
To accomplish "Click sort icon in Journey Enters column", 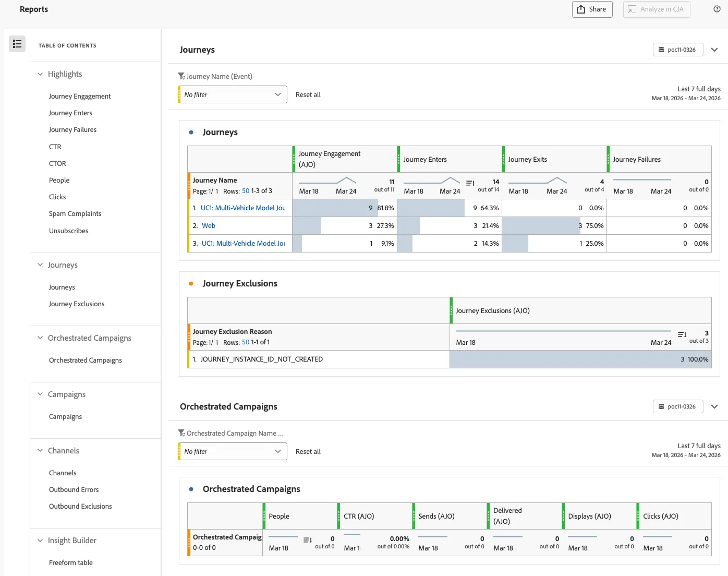I will [x=470, y=183].
